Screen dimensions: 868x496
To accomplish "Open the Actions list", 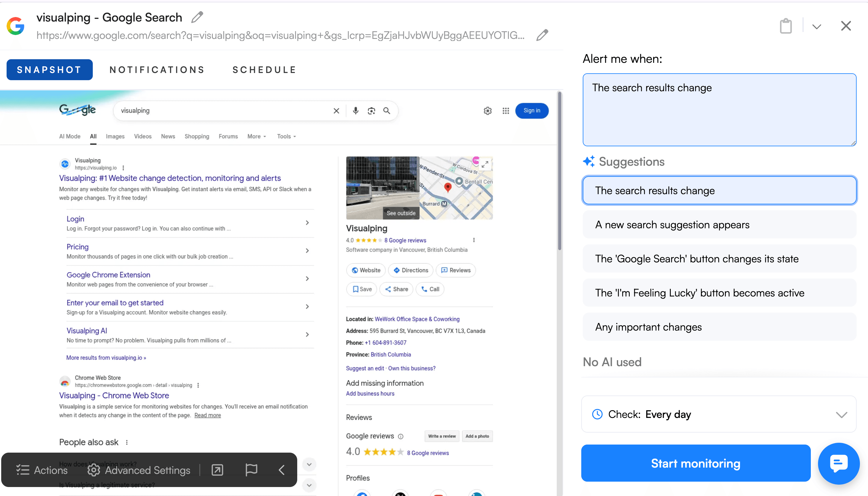I will (x=42, y=470).
